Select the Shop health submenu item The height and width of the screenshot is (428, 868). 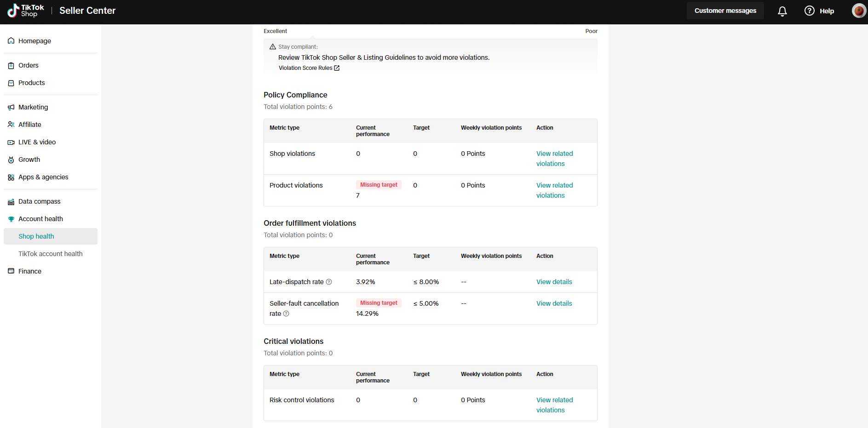point(36,236)
